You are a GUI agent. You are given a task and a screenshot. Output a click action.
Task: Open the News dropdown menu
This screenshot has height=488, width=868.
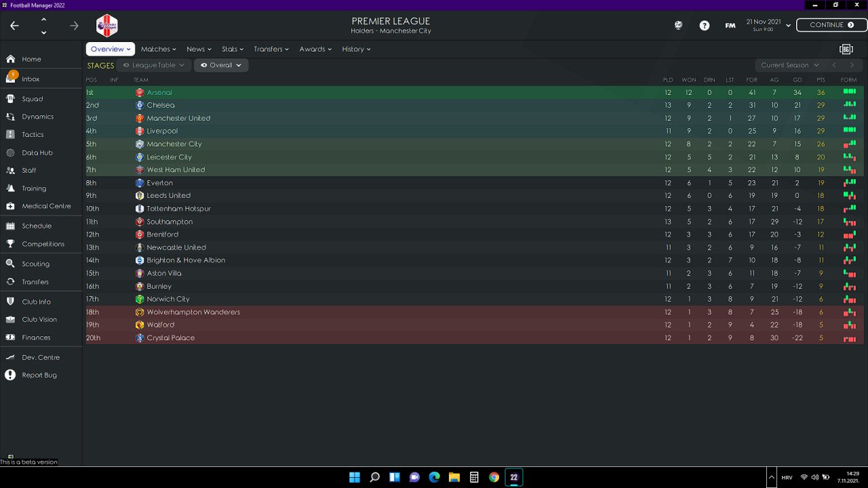(x=199, y=49)
